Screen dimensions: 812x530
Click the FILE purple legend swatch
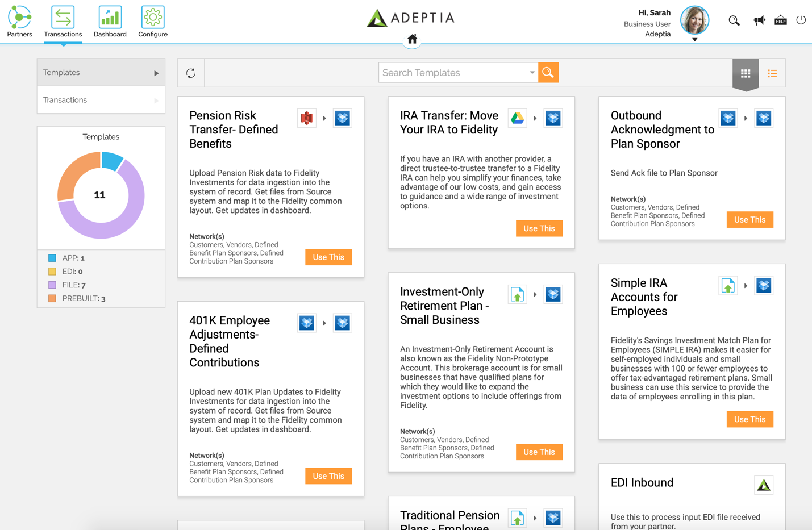click(52, 285)
